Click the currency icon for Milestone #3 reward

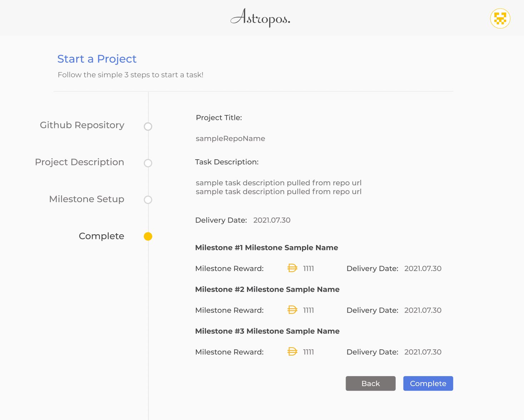[x=292, y=352]
